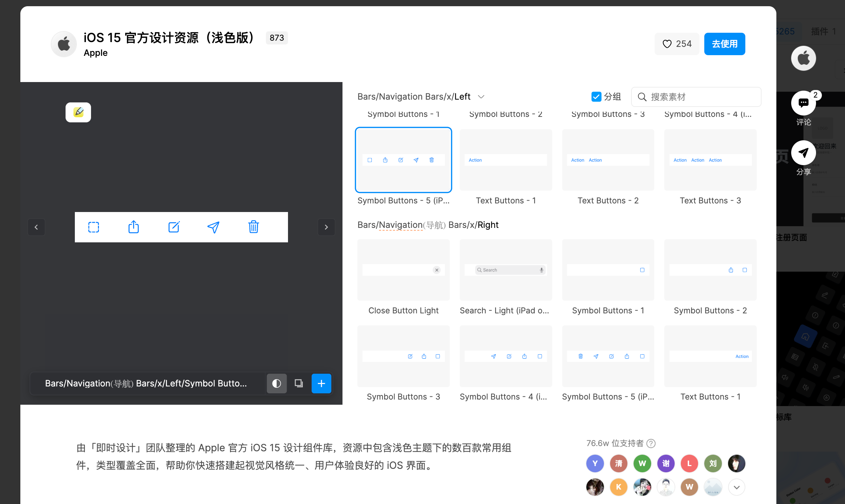Click the paper plane send icon in preview
845x504 pixels.
click(213, 227)
